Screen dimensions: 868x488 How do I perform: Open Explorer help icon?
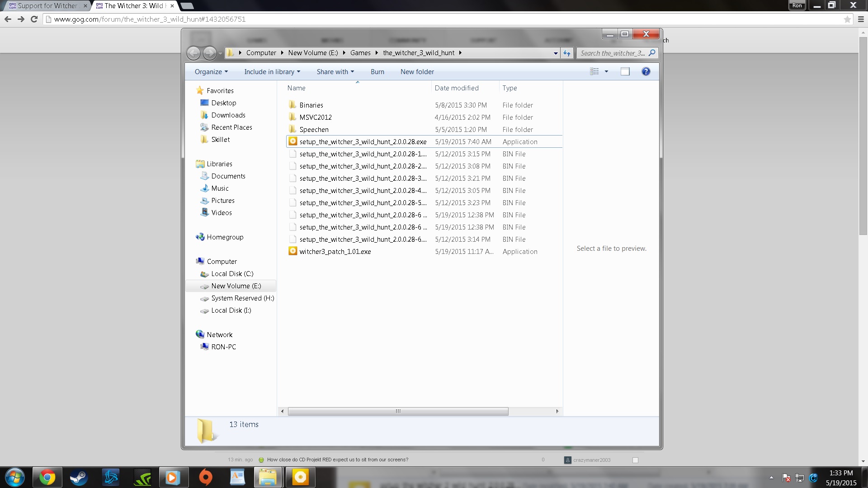coord(646,71)
